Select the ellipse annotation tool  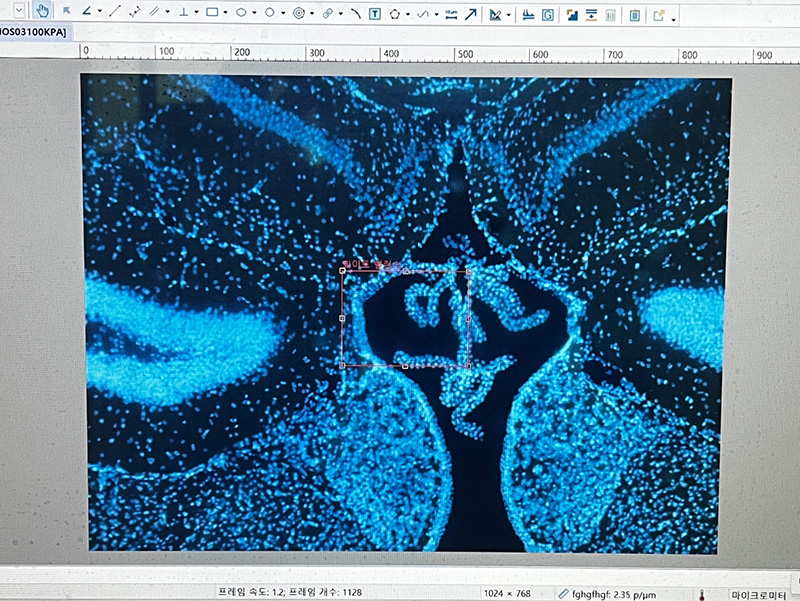click(241, 13)
